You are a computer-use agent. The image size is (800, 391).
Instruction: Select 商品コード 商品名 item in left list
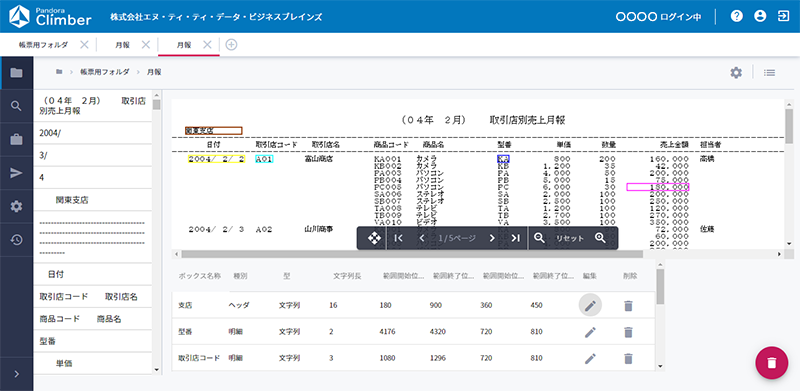click(x=93, y=319)
